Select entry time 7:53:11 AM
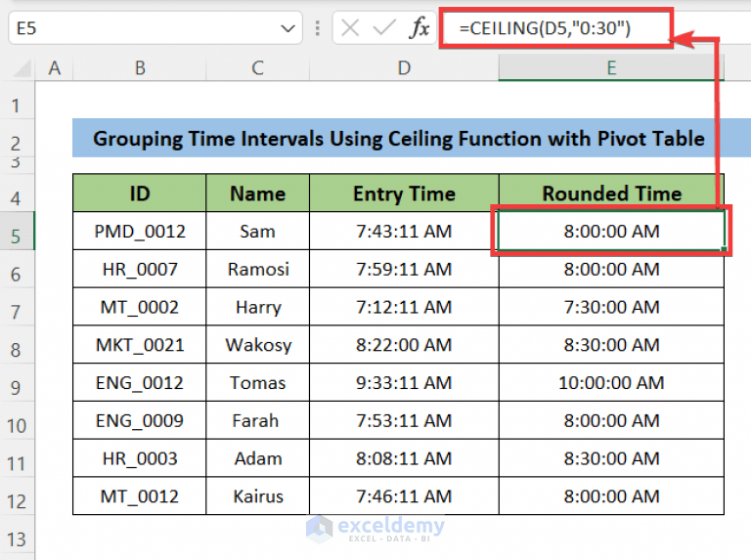Image resolution: width=751 pixels, height=560 pixels. tap(404, 420)
